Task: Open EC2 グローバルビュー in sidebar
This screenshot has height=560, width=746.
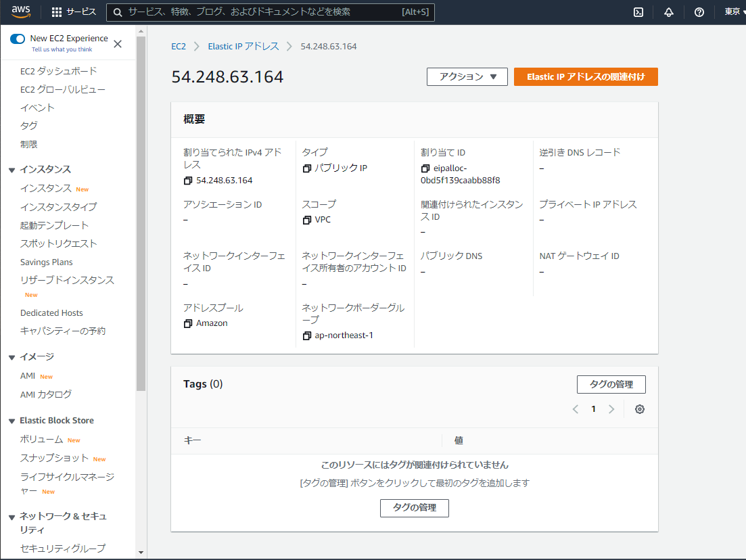Action: [63, 89]
